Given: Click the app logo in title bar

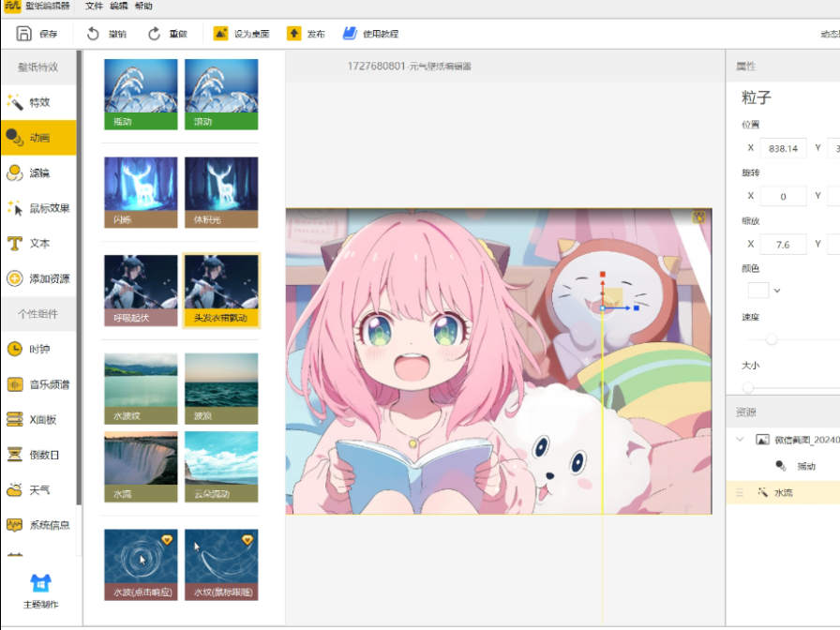Looking at the screenshot, I should (x=12, y=6).
